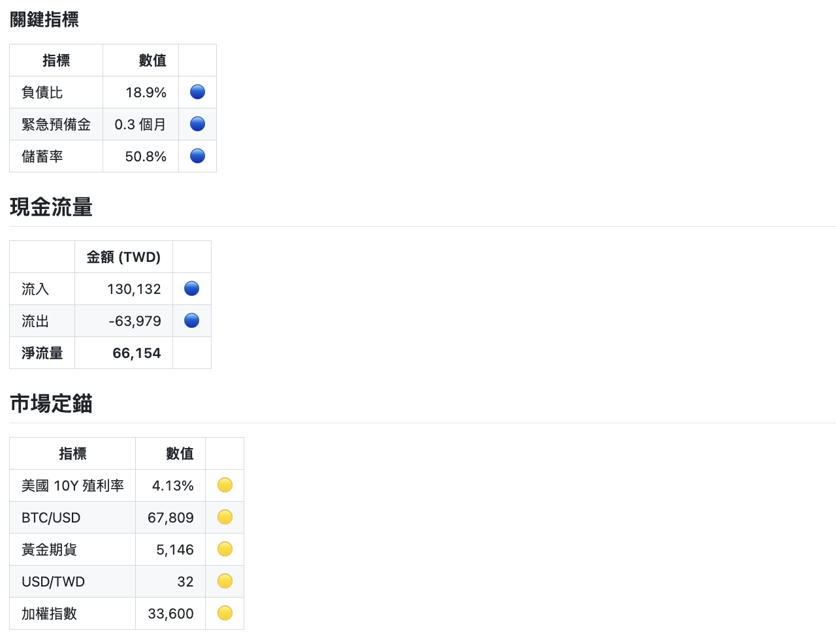The width and height of the screenshot is (836, 644).
Task: Click the yellow circle icon for 黃金期貨
Action: (x=224, y=549)
